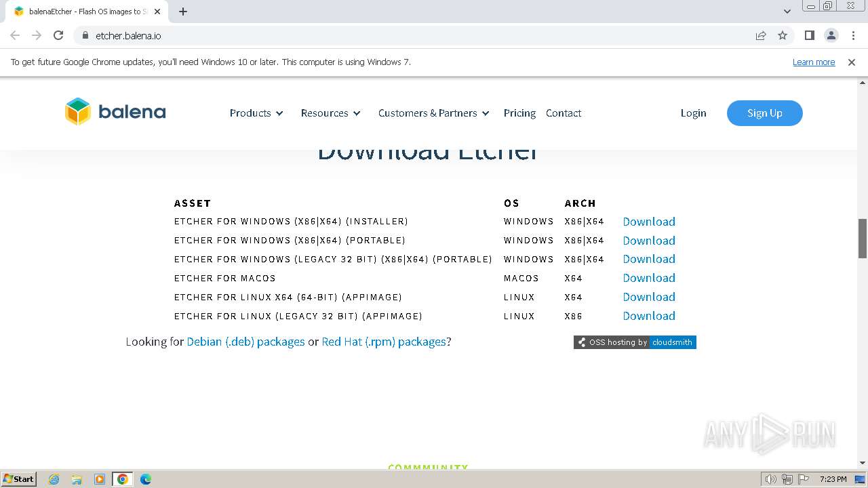Select Chrome in the taskbar
This screenshot has height=488, width=868.
click(x=123, y=479)
